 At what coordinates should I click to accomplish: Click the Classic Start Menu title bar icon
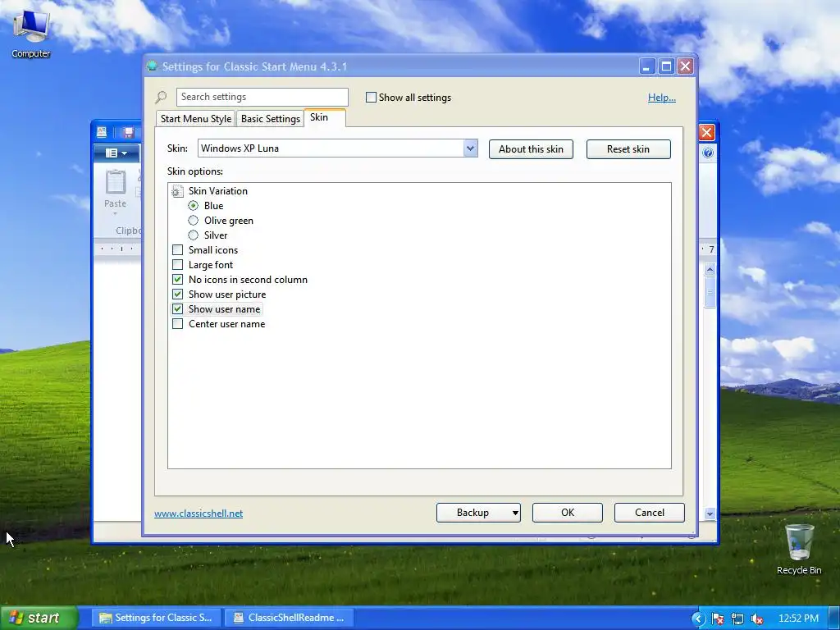pos(152,66)
